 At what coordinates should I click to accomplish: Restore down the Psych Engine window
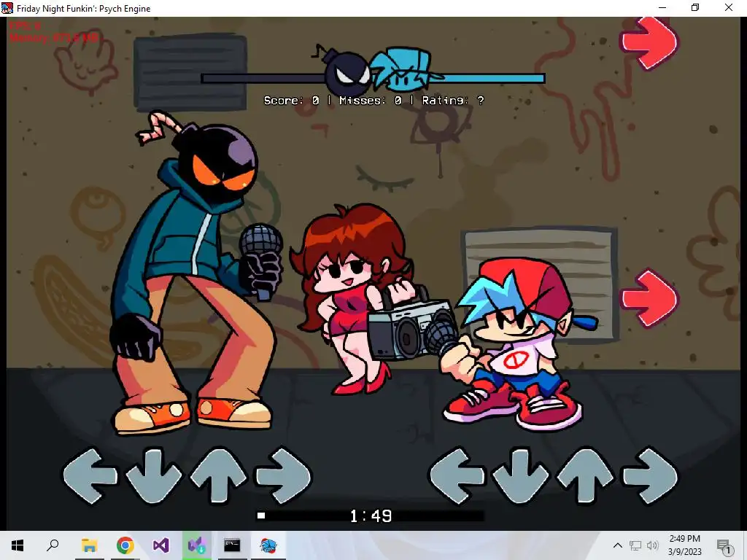pyautogui.click(x=695, y=7)
